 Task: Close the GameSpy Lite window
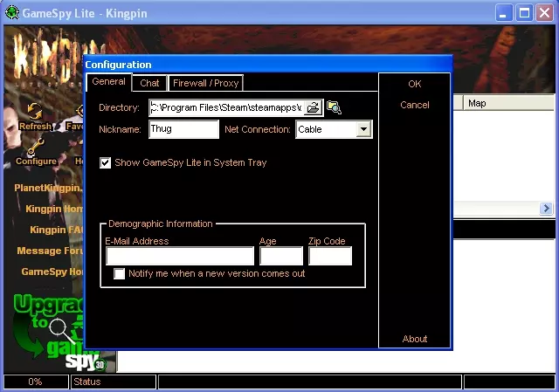pyautogui.click(x=545, y=14)
